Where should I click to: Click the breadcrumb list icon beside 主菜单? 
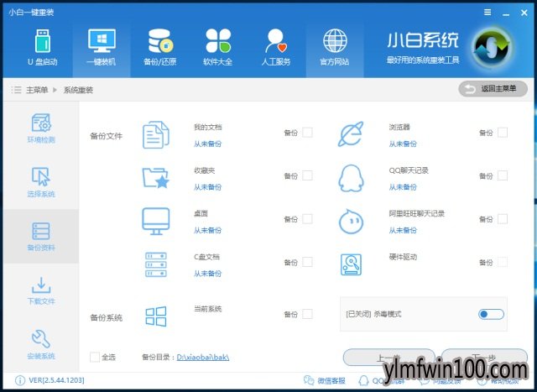(16, 90)
